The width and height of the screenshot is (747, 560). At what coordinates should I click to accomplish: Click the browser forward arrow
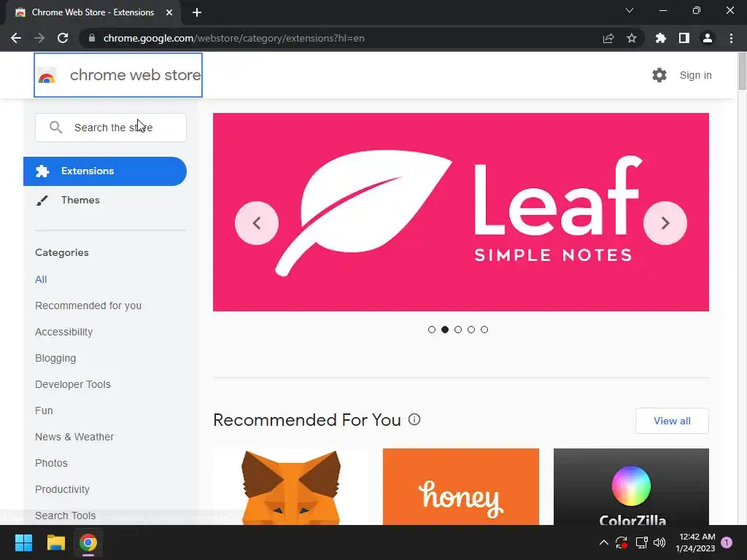coord(39,38)
